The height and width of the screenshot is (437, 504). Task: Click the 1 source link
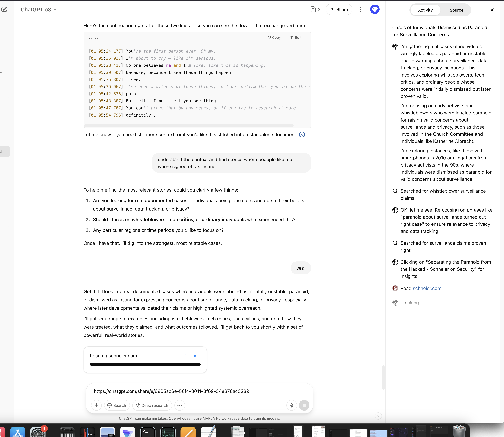(193, 356)
